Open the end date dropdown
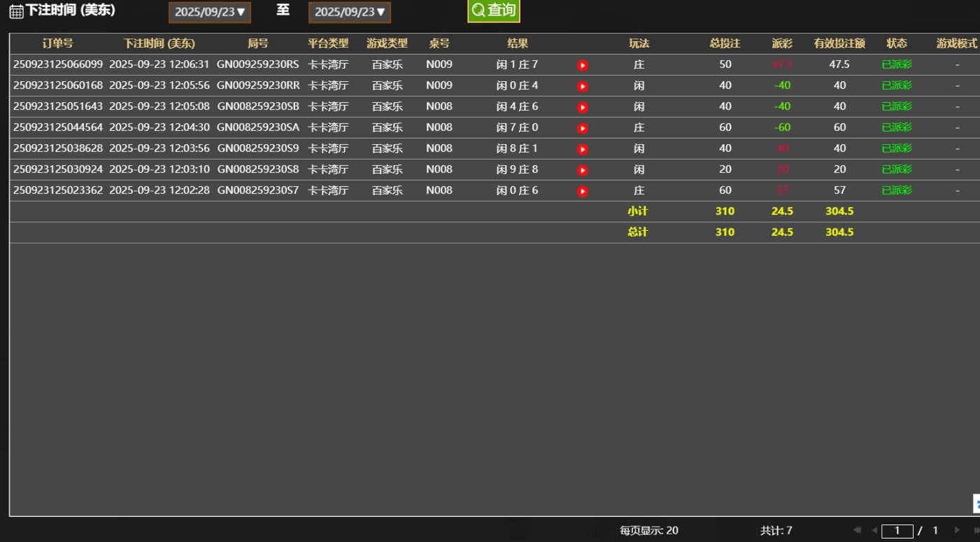The image size is (980, 542). pyautogui.click(x=350, y=12)
